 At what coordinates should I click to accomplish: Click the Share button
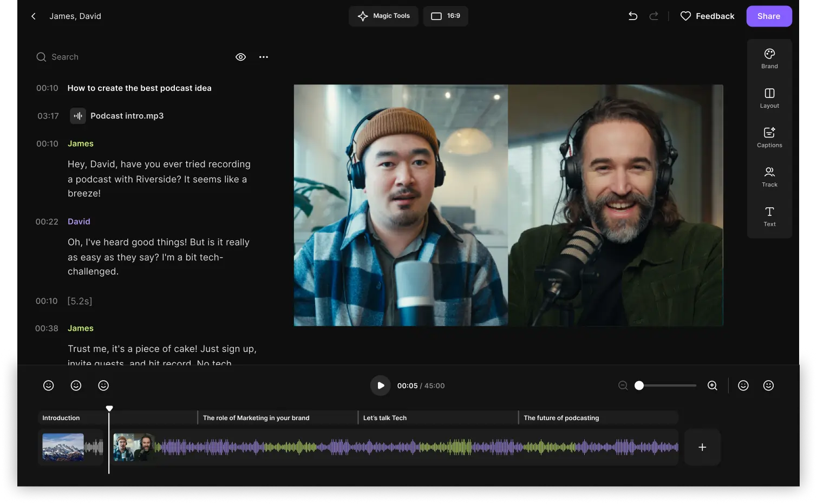point(769,16)
